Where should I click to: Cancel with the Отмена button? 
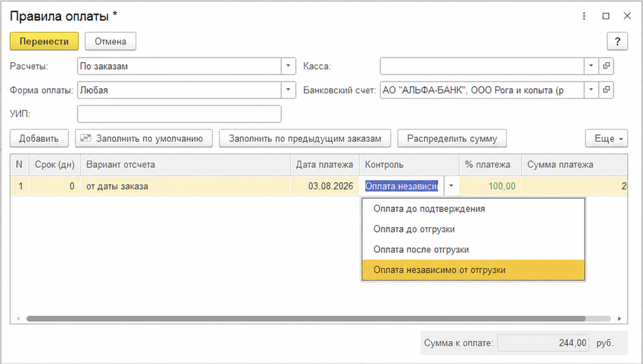coord(111,41)
